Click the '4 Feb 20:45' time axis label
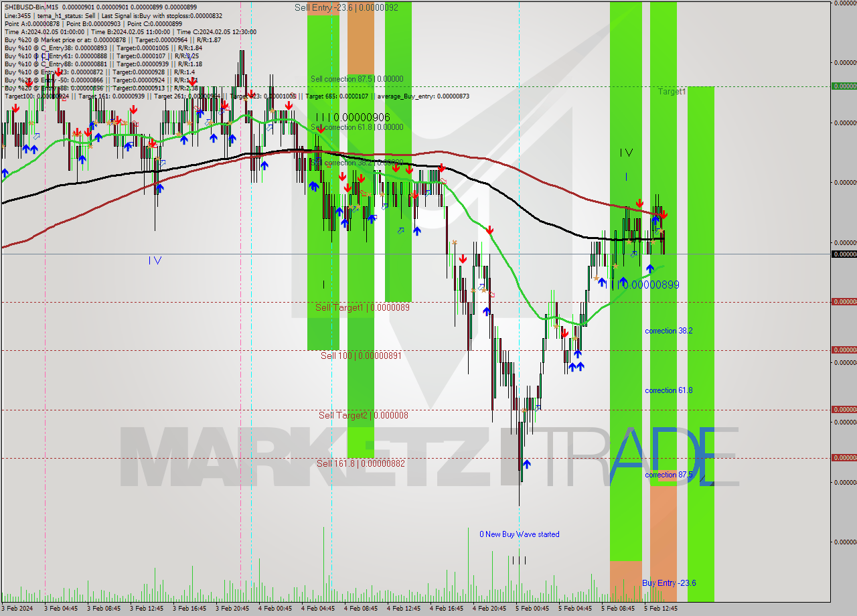This screenshot has height=616, width=857. coord(489,609)
